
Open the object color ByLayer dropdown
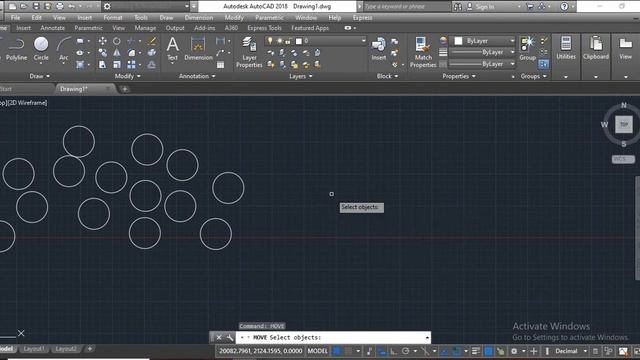click(x=484, y=41)
